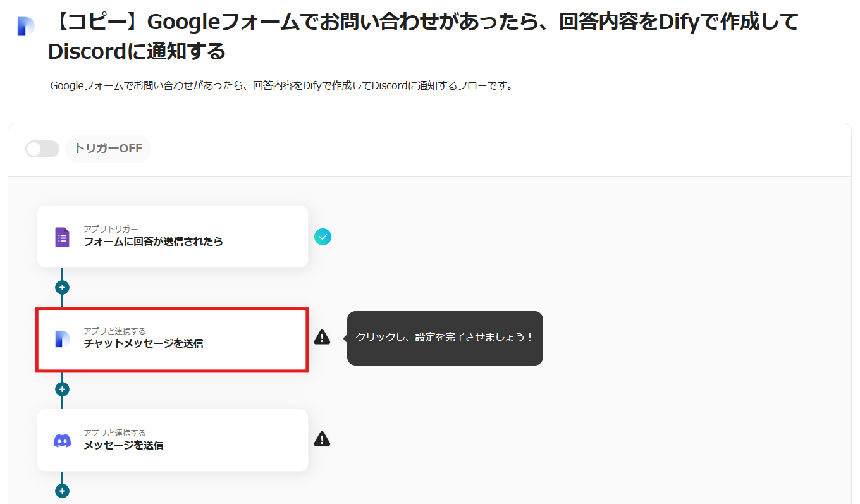Viewport: 860px width, 504px height.
Task: Click warning icon beside チャットメッセージを送信
Action: [x=322, y=337]
